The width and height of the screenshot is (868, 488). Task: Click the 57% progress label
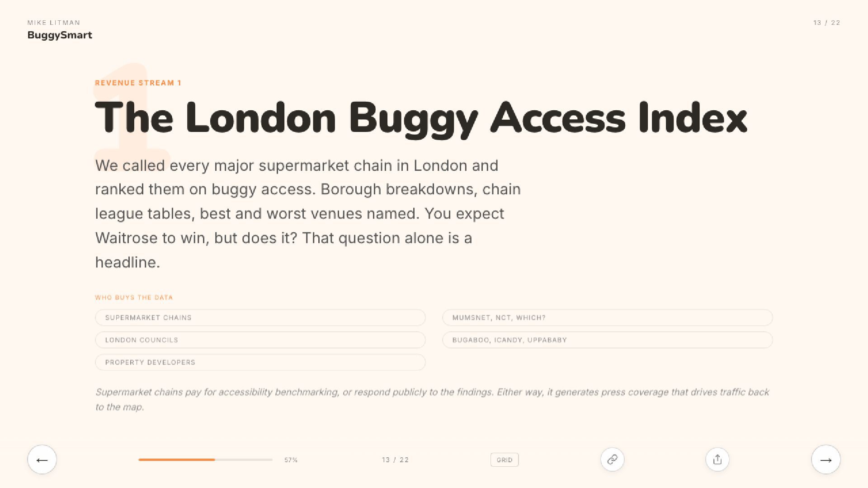tap(291, 460)
